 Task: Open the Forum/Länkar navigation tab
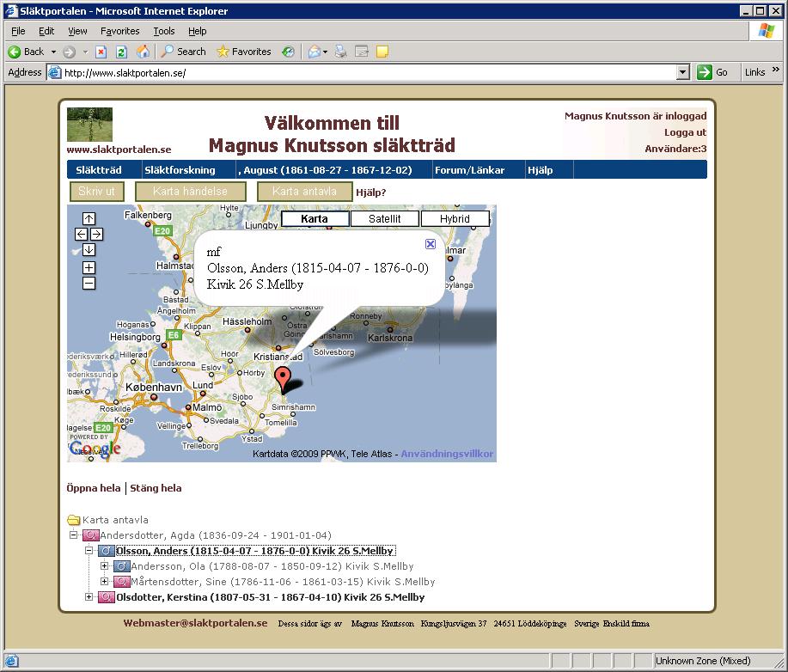[469, 170]
